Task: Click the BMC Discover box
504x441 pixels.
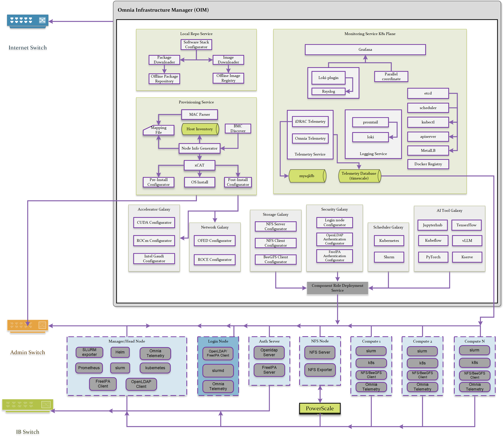Action: 238,129
